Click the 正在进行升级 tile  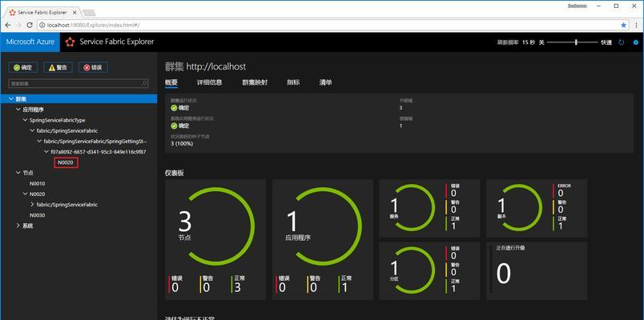click(537, 270)
